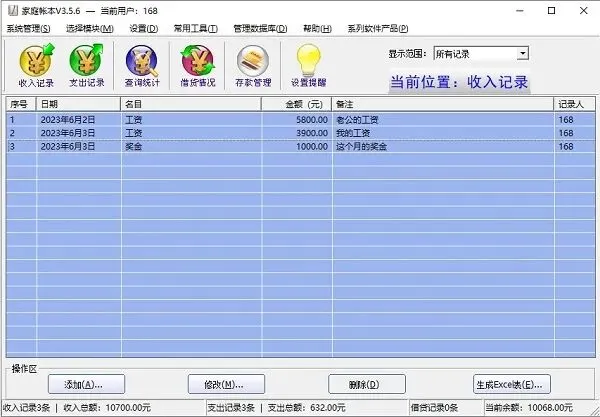This screenshot has height=417, width=600.
Task: Sort by the 名目 column header
Action: [x=191, y=104]
